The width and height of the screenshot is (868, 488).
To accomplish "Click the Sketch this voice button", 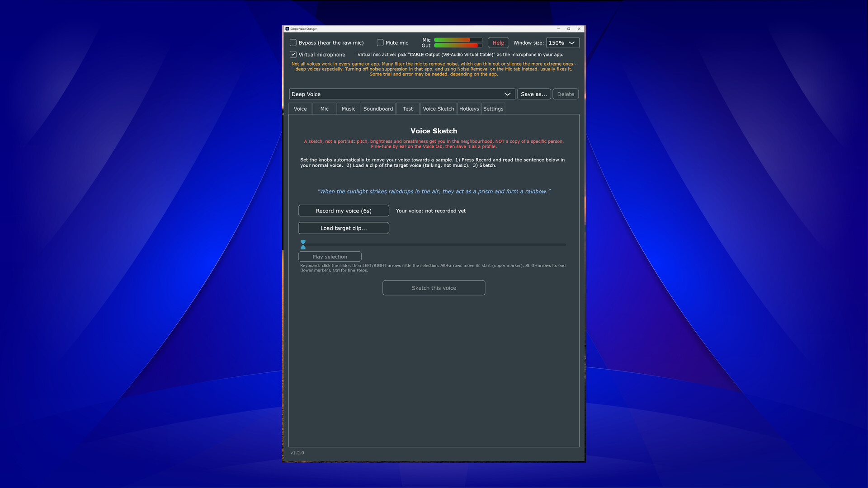I will coord(434,288).
